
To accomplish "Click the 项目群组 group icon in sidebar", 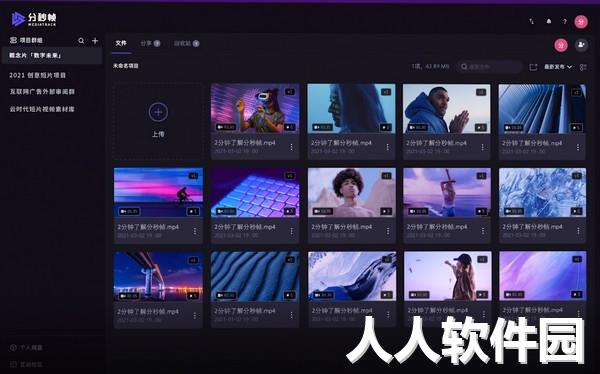I will [13, 40].
